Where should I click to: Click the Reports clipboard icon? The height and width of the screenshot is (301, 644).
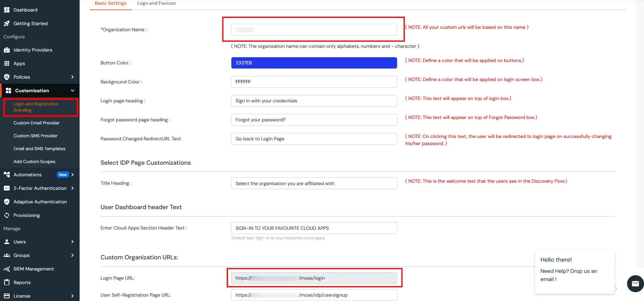[x=6, y=282]
